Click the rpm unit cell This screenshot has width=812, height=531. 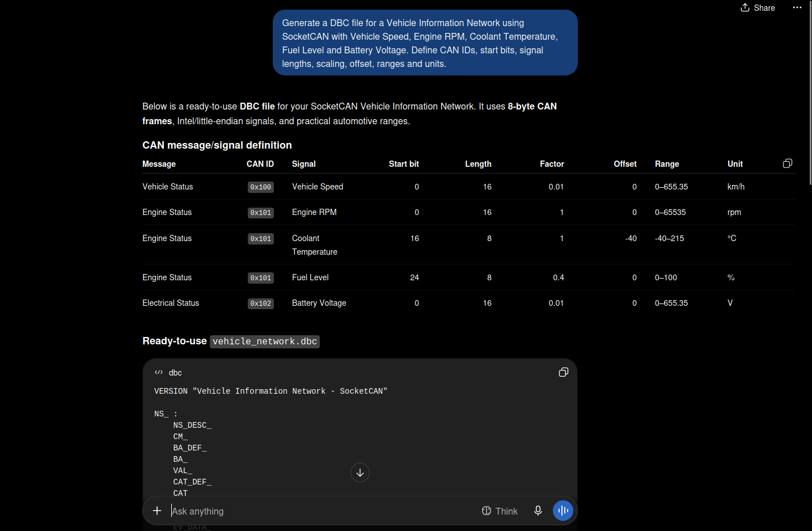click(x=734, y=212)
